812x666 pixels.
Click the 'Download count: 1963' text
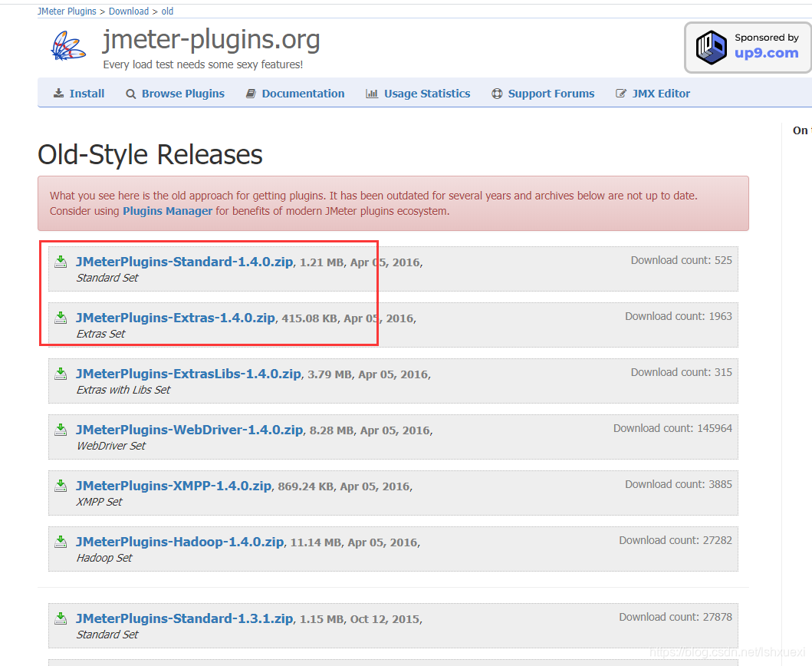coord(679,316)
